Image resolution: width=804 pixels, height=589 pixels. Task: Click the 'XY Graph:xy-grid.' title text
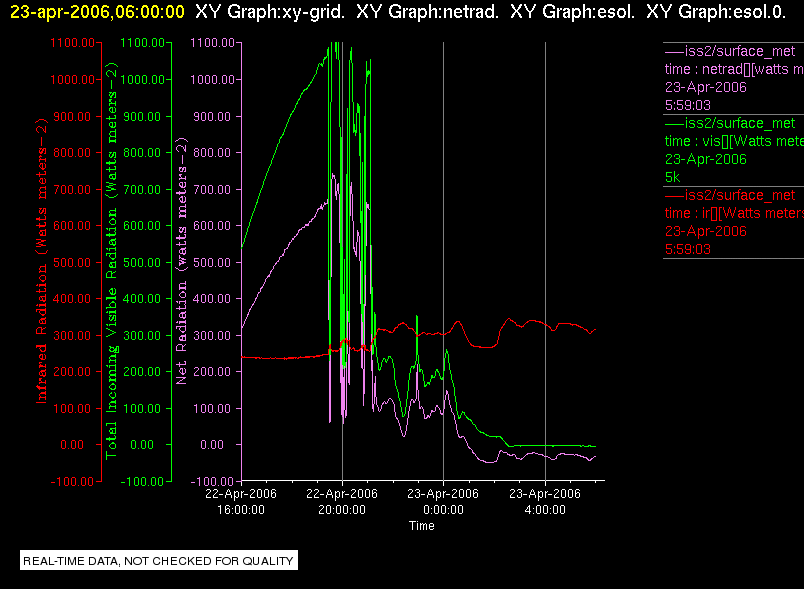point(270,12)
